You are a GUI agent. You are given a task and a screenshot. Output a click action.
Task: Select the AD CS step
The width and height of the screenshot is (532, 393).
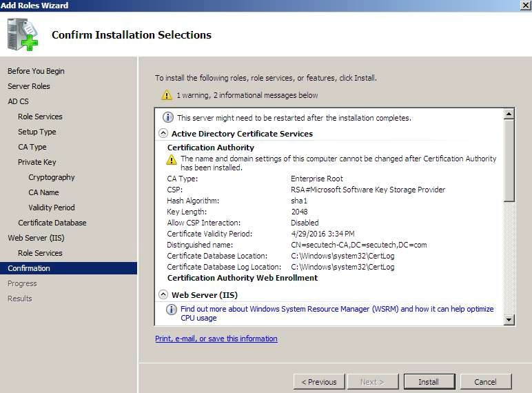[19, 101]
